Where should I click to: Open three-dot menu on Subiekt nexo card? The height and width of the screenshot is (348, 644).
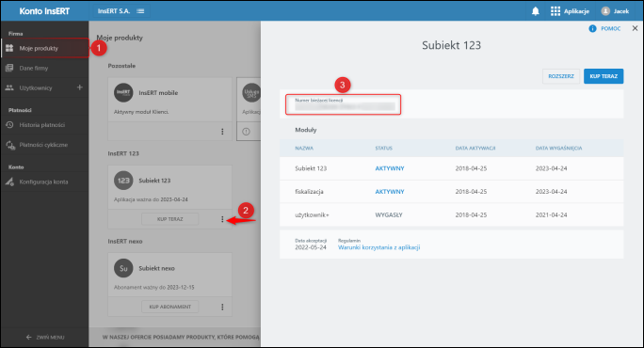pyautogui.click(x=222, y=307)
